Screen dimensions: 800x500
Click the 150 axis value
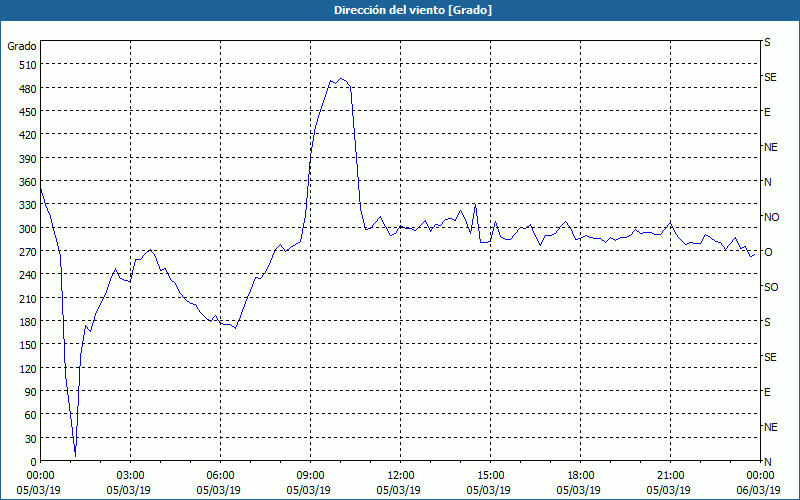[28, 345]
